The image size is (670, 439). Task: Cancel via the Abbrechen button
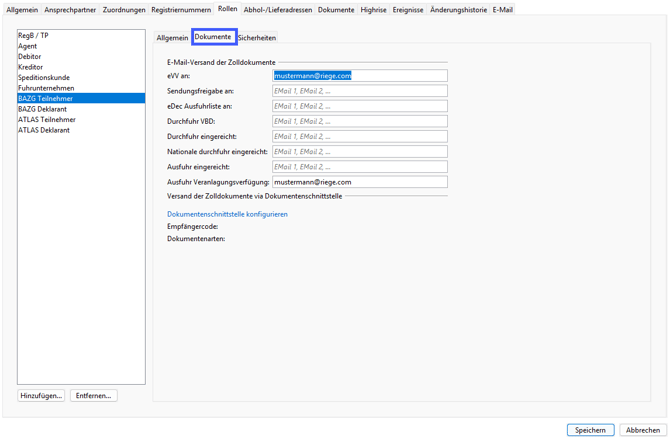pyautogui.click(x=643, y=430)
